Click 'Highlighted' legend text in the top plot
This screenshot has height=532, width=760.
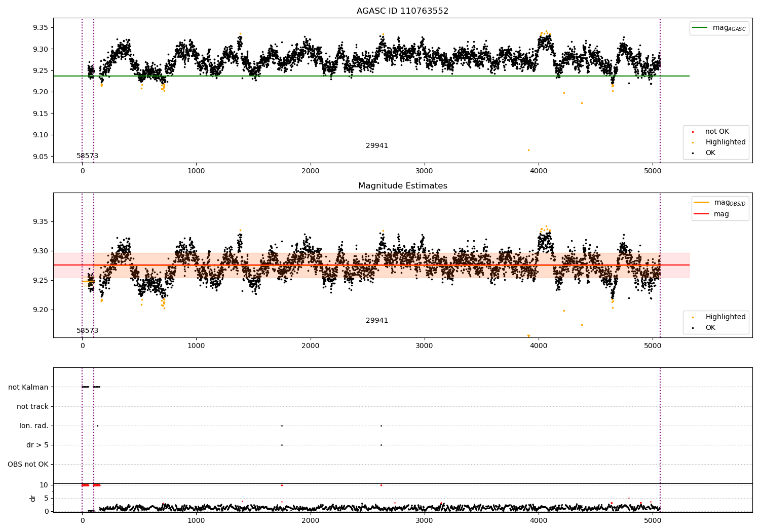point(726,142)
